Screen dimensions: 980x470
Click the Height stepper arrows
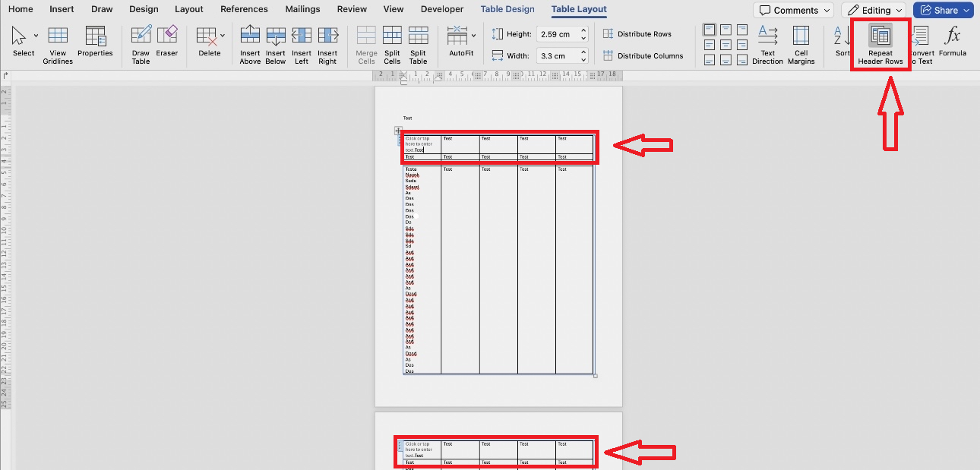[583, 34]
